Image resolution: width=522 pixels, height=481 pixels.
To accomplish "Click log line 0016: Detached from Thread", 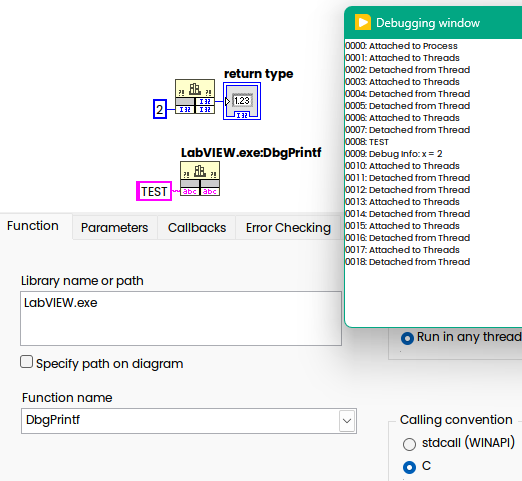I will [408, 238].
